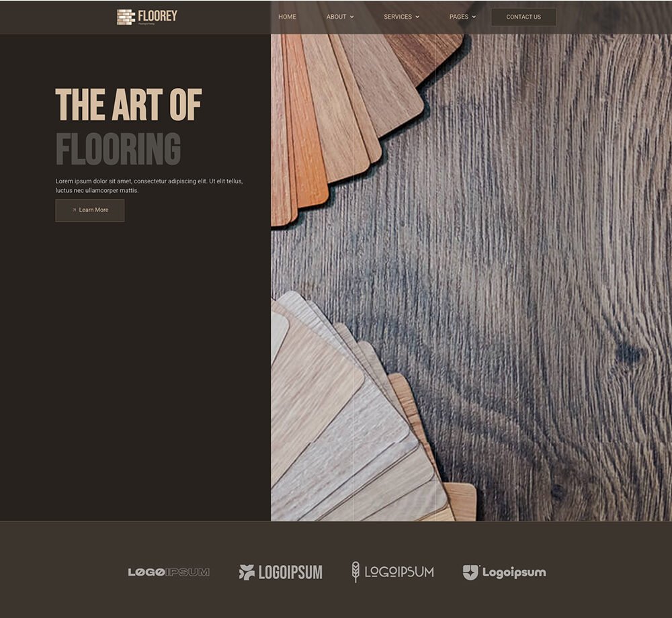The height and width of the screenshot is (618, 672).
Task: Click the THE ART OF heading
Action: pyautogui.click(x=128, y=105)
